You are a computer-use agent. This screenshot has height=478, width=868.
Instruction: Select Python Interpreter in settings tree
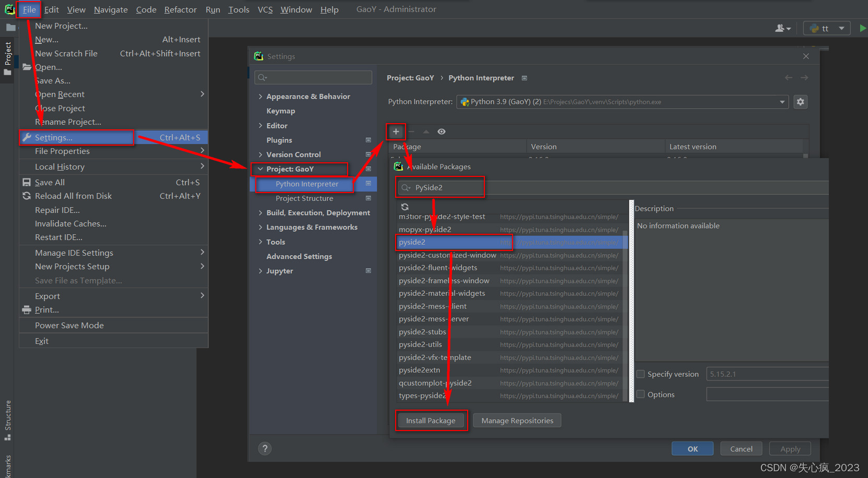313,184
